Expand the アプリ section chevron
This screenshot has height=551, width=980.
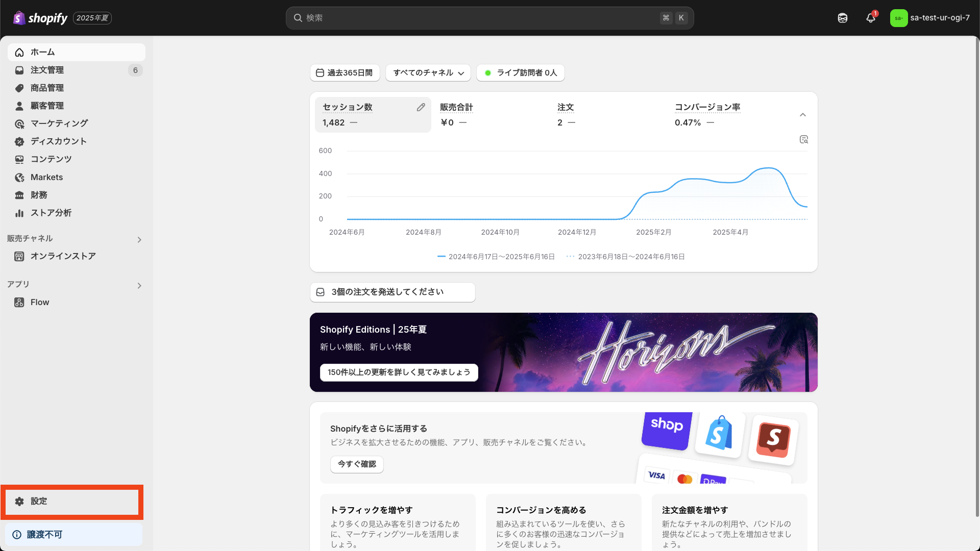pyautogui.click(x=139, y=285)
